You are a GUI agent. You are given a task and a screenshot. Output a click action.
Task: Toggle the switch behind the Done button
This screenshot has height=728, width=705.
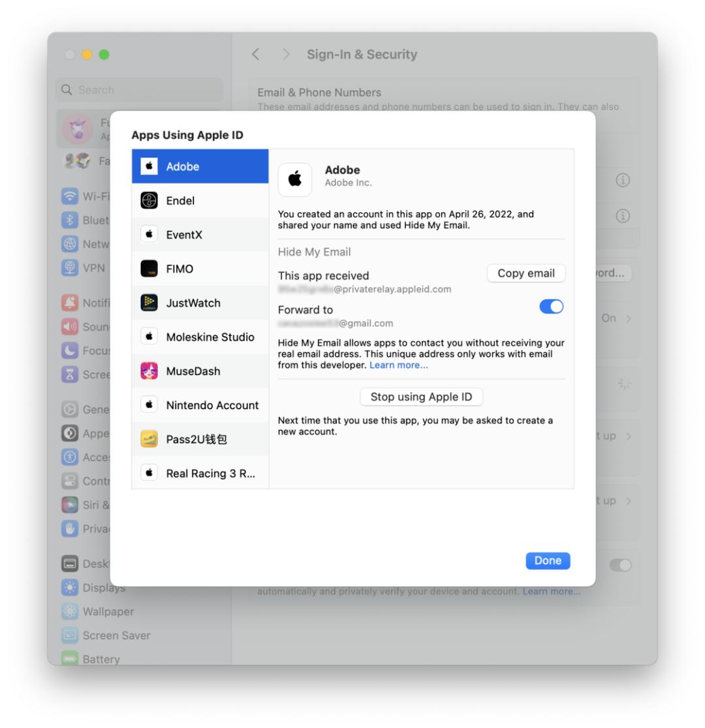tap(620, 566)
